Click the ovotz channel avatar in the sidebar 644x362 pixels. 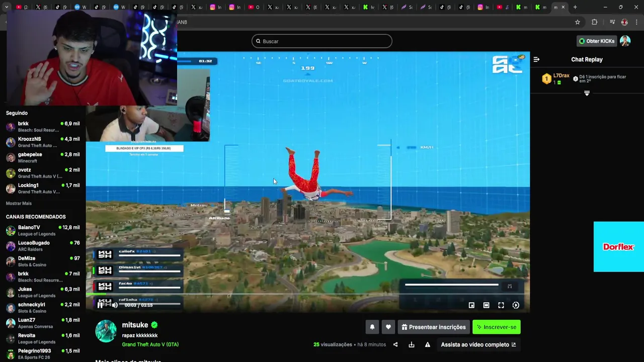(11, 173)
